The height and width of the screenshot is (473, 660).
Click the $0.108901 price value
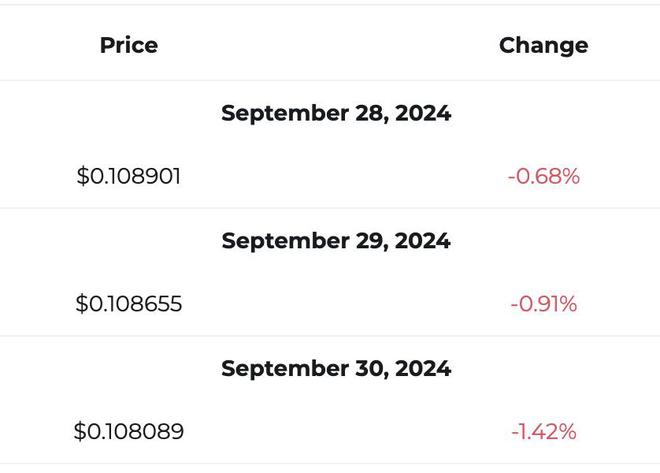point(129,176)
